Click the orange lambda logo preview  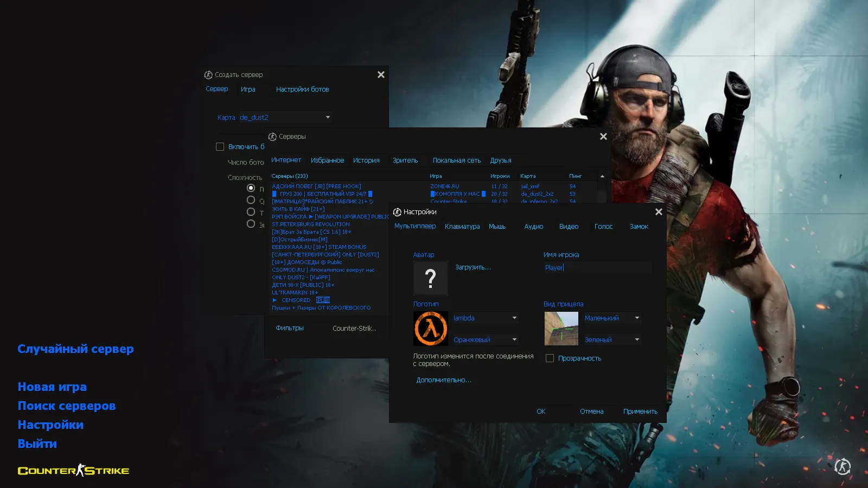click(x=430, y=329)
